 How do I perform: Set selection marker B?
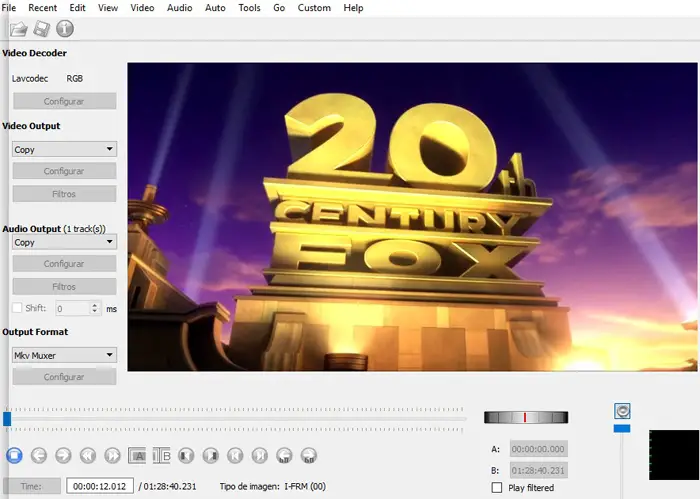point(161,456)
